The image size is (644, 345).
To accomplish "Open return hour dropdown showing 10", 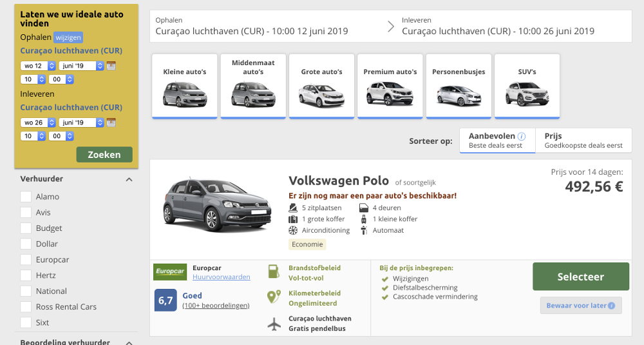I will click(x=33, y=136).
